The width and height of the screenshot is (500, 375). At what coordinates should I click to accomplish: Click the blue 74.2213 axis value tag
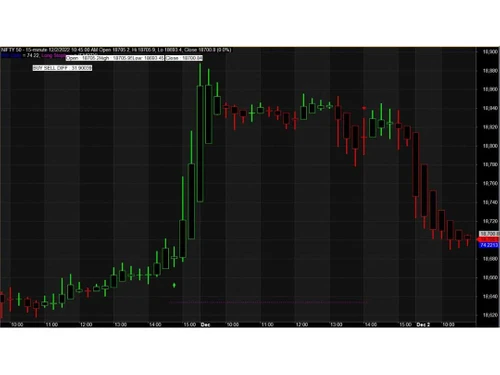pos(489,245)
